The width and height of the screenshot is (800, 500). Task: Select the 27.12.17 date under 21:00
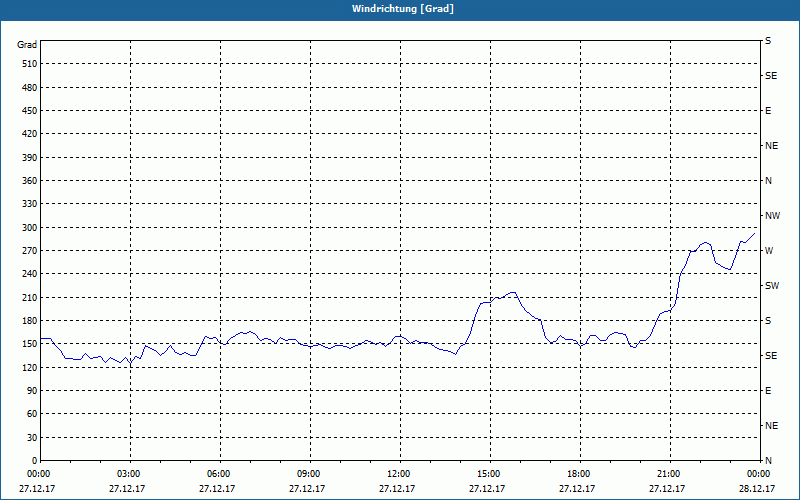(667, 489)
